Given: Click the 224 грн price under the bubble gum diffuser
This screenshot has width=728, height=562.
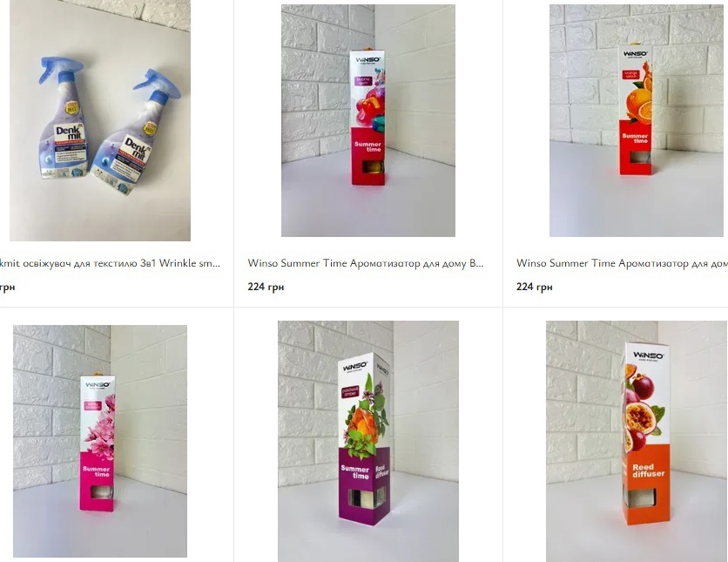Looking at the screenshot, I should click(x=266, y=287).
